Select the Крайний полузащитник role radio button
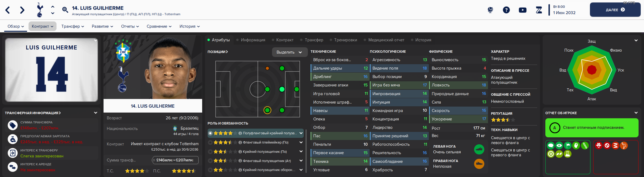The image size is (644, 177). 210,152
